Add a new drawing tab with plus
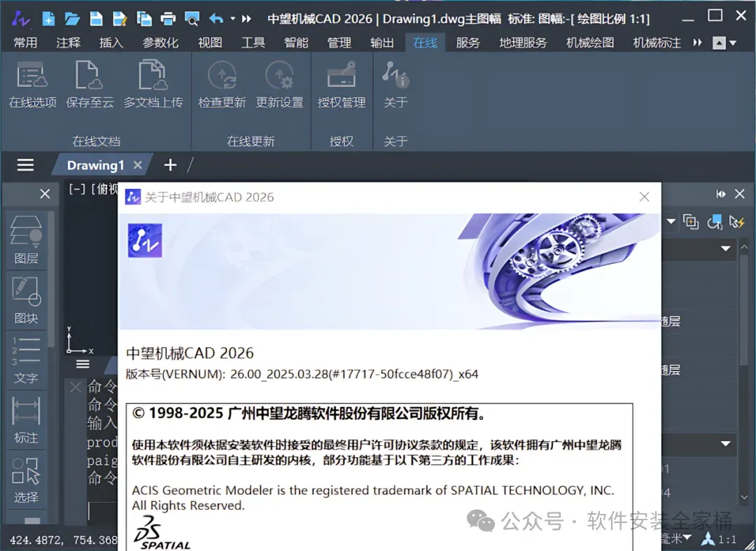This screenshot has height=551, width=756. pos(170,165)
